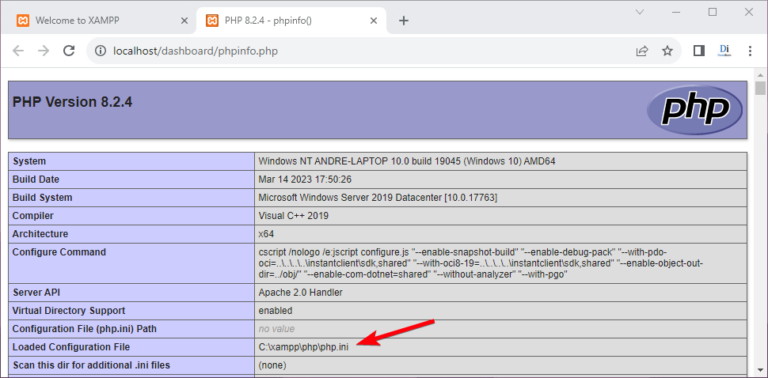Click the address bar URL
This screenshot has width=768, height=378.
[195, 51]
